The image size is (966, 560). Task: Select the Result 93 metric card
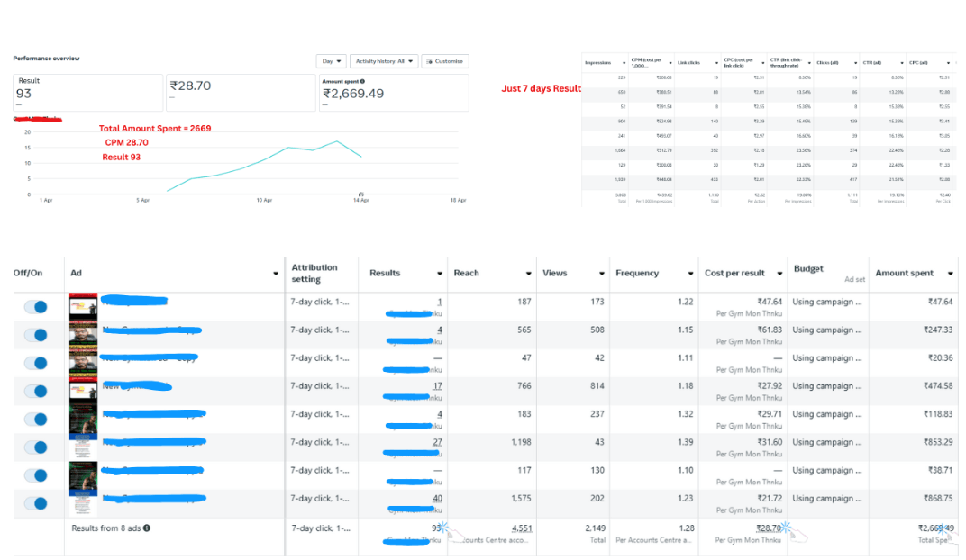coord(87,93)
